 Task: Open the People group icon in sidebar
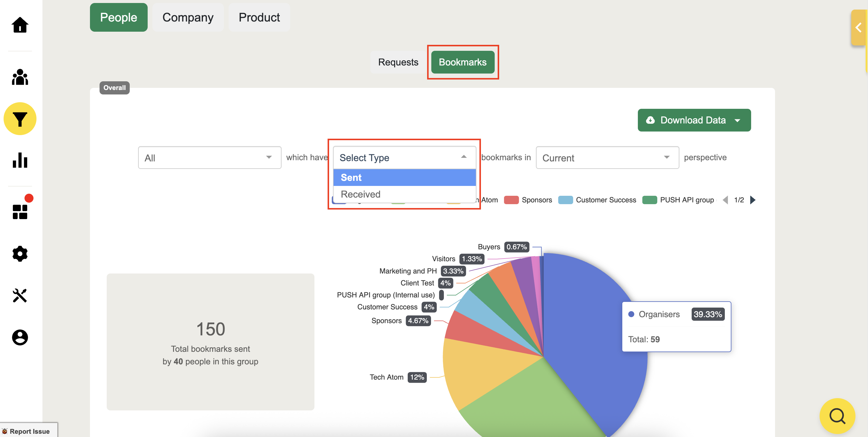point(20,77)
